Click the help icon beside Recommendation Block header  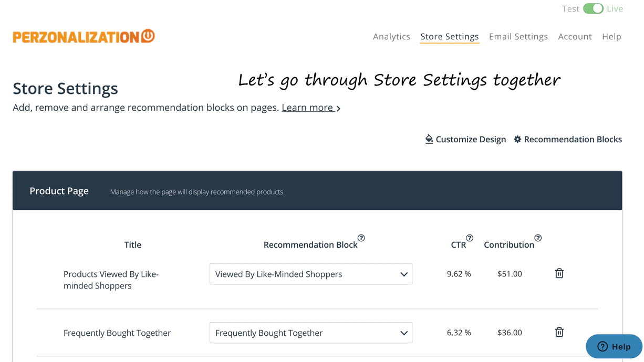pyautogui.click(x=361, y=238)
